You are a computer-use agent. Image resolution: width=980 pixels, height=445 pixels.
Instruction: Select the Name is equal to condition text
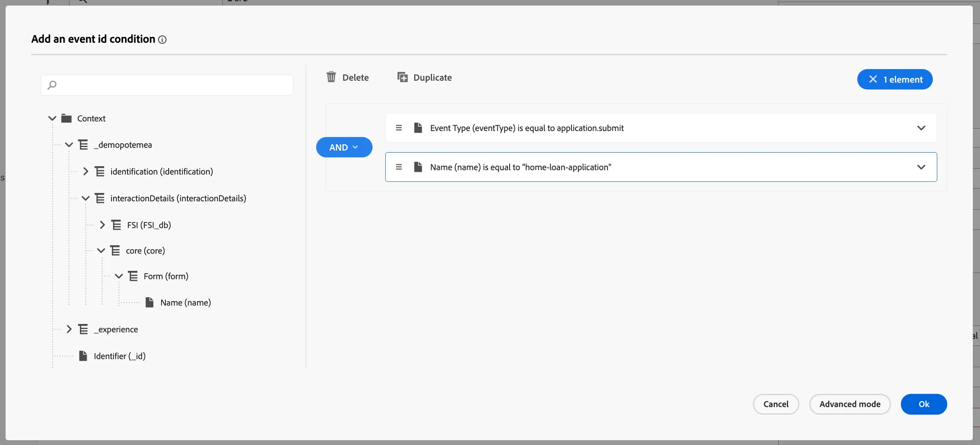[521, 167]
